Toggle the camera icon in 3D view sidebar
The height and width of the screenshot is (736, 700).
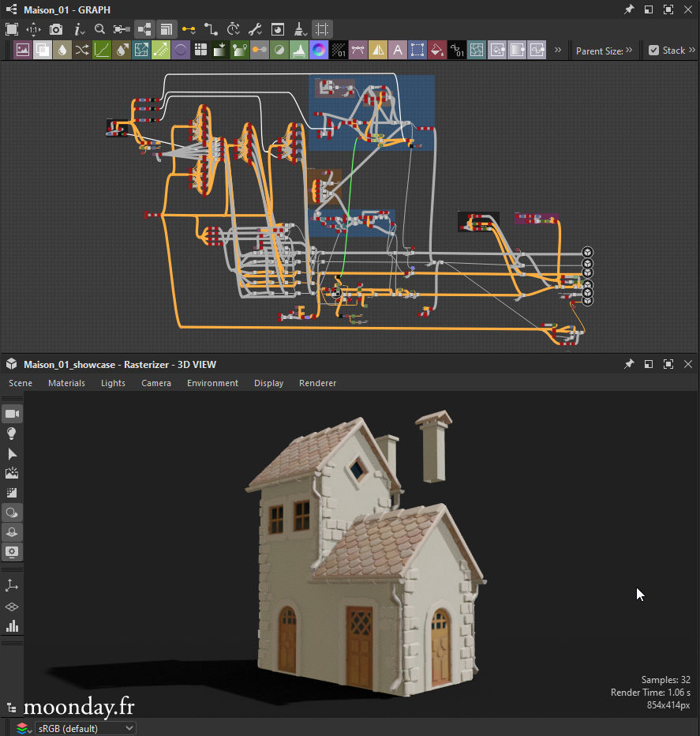pos(12,414)
